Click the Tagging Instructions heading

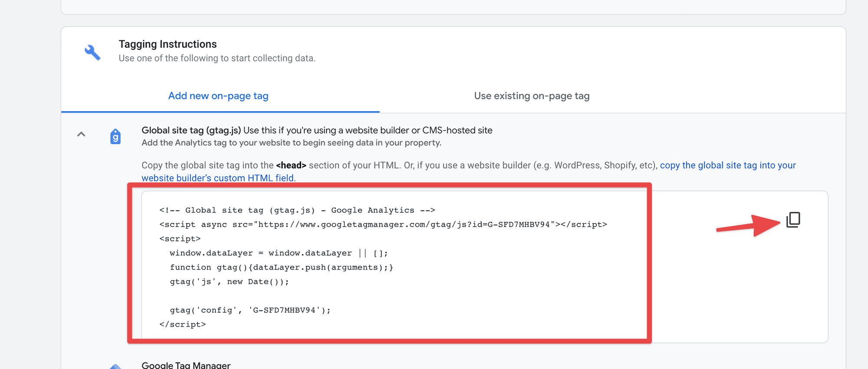tap(168, 44)
